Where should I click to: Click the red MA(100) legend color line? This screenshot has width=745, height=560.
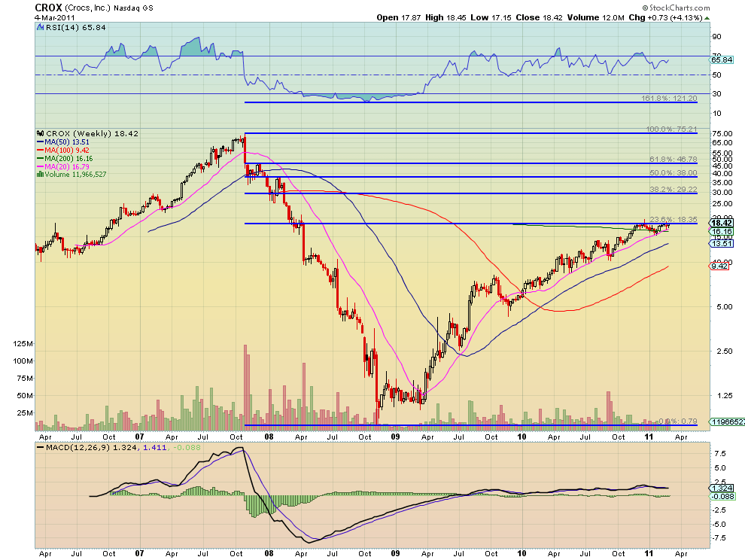[x=41, y=151]
